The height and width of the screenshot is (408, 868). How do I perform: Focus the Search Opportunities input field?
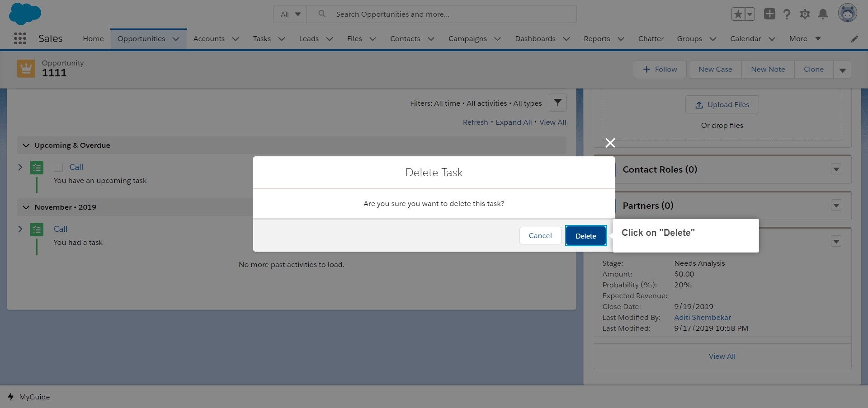(441, 14)
